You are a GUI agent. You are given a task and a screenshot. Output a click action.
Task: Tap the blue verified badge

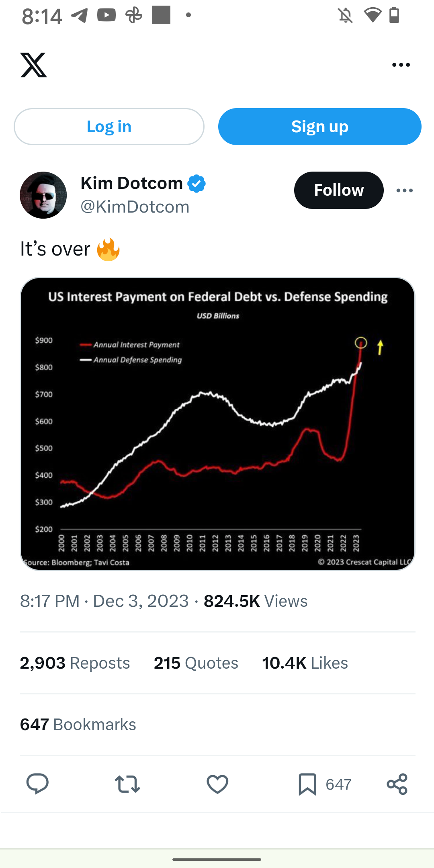click(x=197, y=184)
